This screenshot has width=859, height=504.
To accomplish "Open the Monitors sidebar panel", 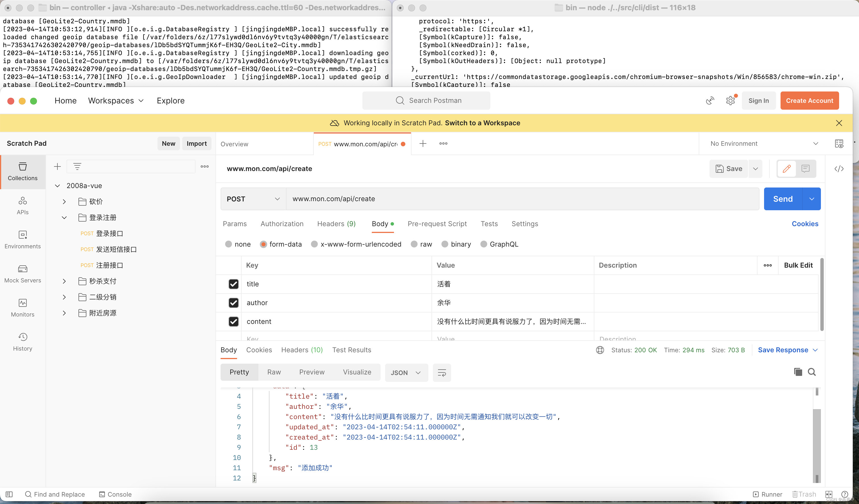I will click(22, 308).
